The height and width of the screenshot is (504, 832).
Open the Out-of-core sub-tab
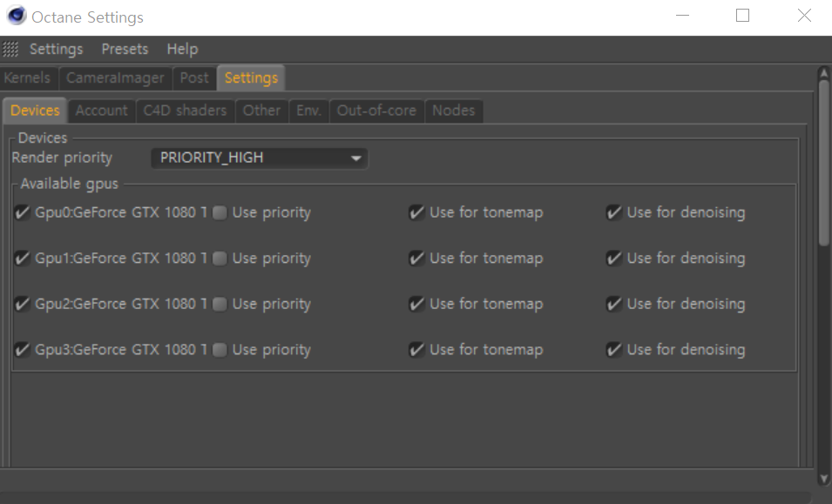click(x=376, y=111)
